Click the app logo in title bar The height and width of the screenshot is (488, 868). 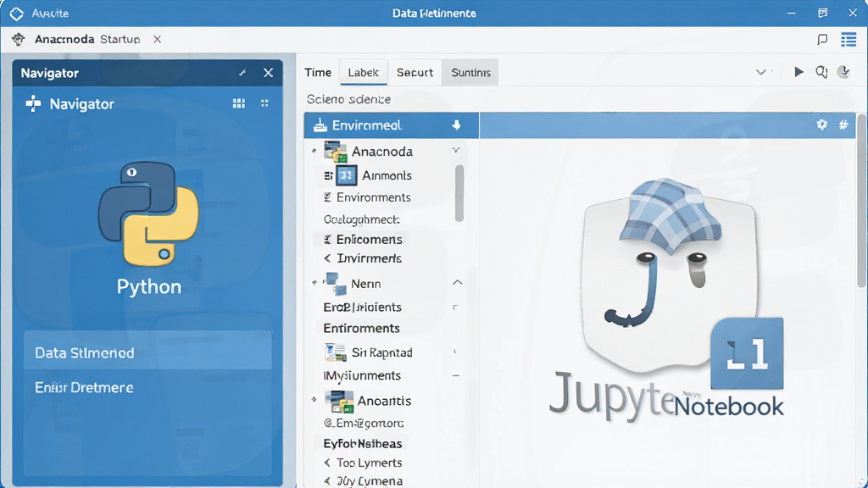coord(17,14)
